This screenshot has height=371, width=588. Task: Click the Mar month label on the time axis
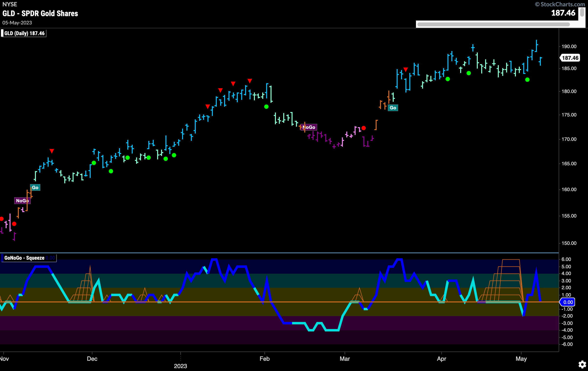pos(345,359)
